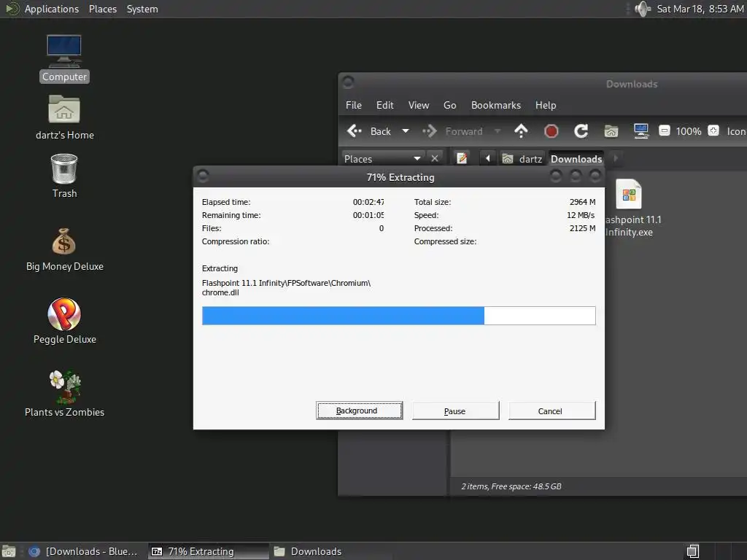Image resolution: width=747 pixels, height=560 pixels.
Task: Open the Computer desktop icon
Action: [x=64, y=58]
